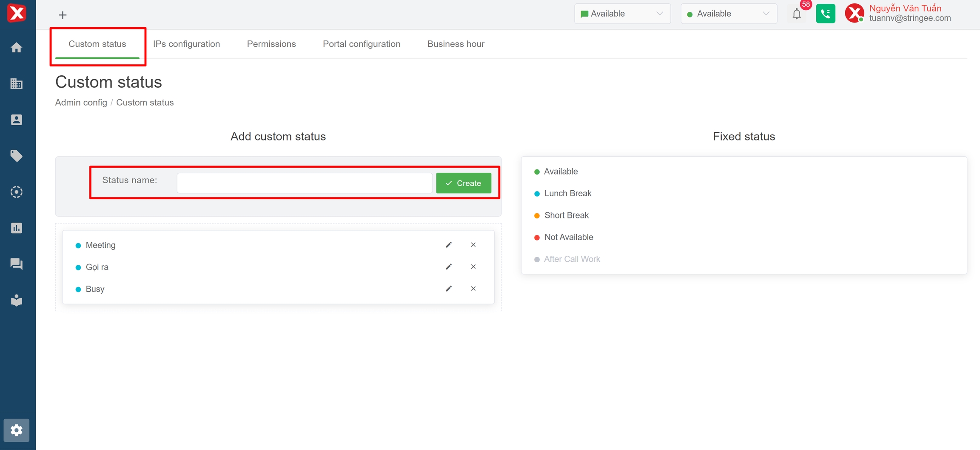The image size is (980, 450).
Task: Switch to the IPs configuration tab
Action: 186,44
